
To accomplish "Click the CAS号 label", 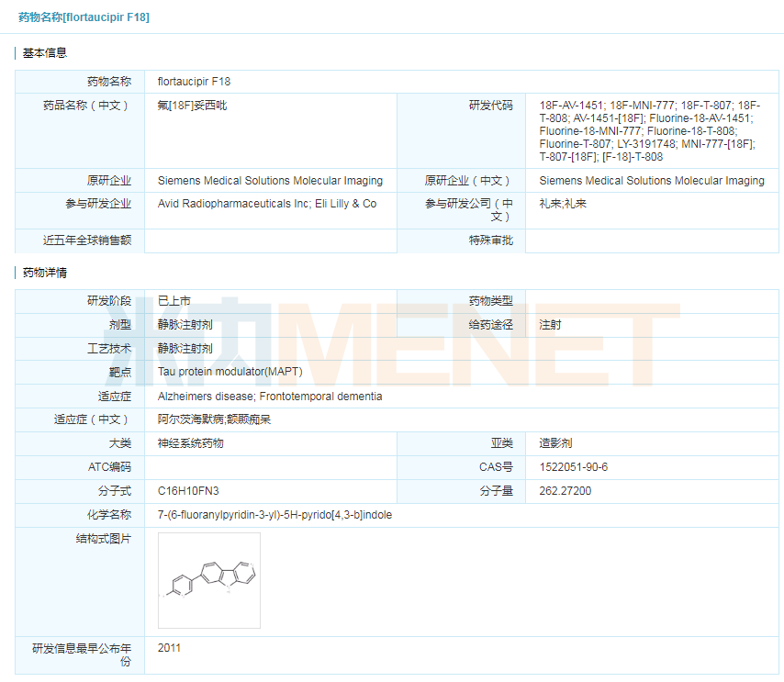I will [496, 467].
